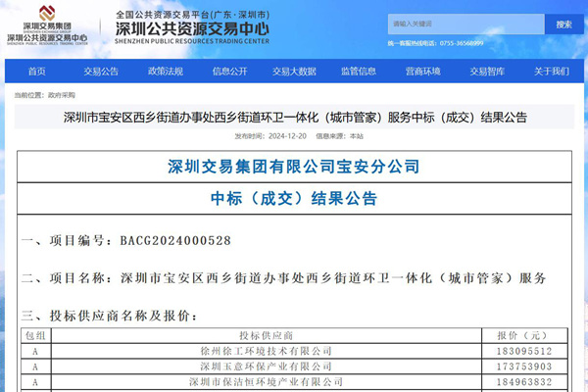Open the 政策法规 navigation item
The width and height of the screenshot is (588, 392).
(x=165, y=72)
